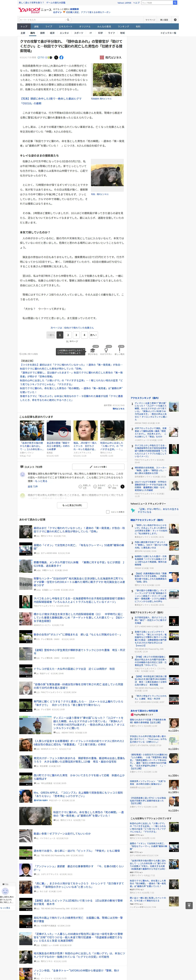Go to page 2 of the article
This screenshot has height=980, width=196.
coord(68,335)
